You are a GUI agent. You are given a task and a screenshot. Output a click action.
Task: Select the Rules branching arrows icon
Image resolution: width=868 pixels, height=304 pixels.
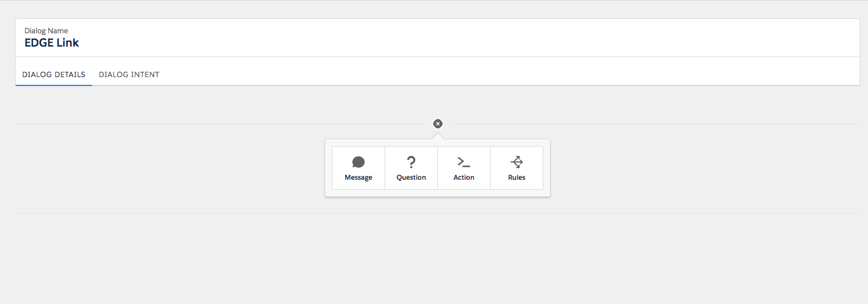coord(517,162)
